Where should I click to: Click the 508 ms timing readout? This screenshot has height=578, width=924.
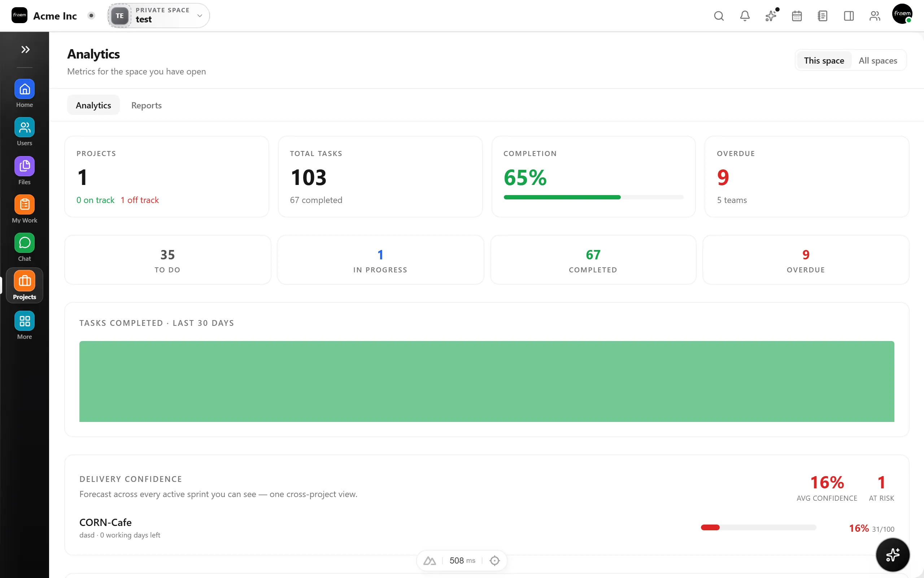pos(462,560)
